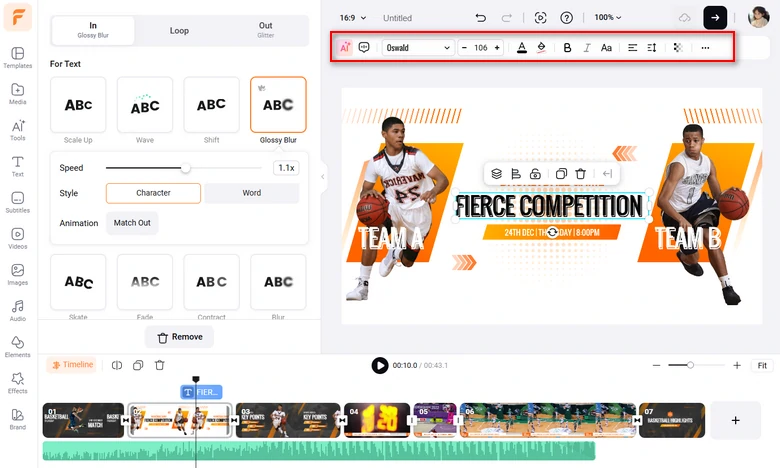
Task: Split the clip in the timeline
Action: click(117, 365)
